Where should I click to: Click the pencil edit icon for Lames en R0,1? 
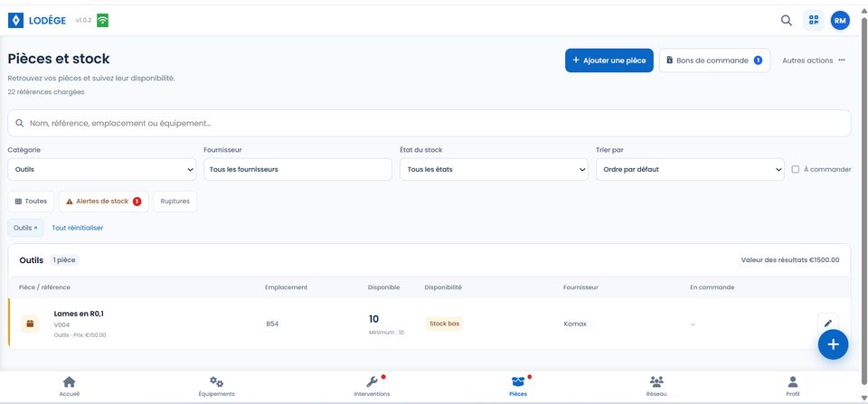coord(827,324)
